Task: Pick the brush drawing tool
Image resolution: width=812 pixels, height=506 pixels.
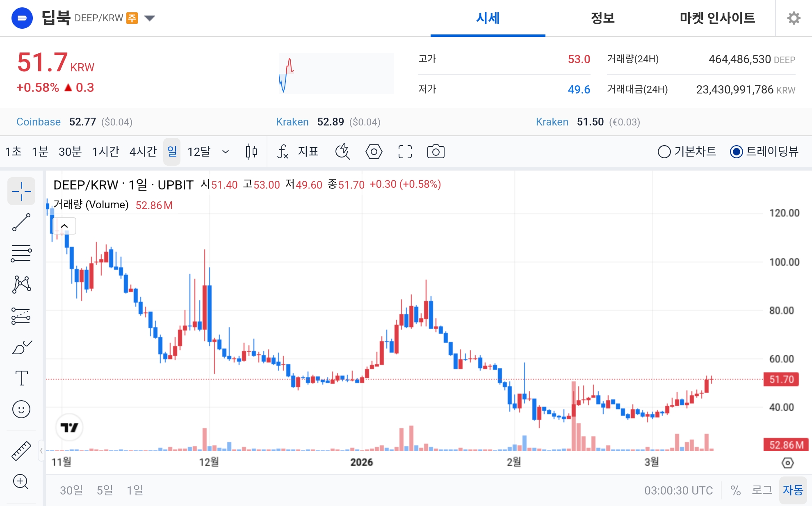Action: [21, 346]
